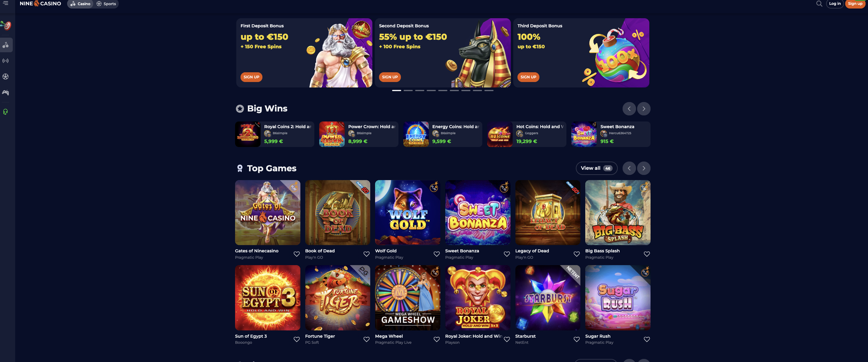Jump to second banner slide indicator

pos(408,90)
